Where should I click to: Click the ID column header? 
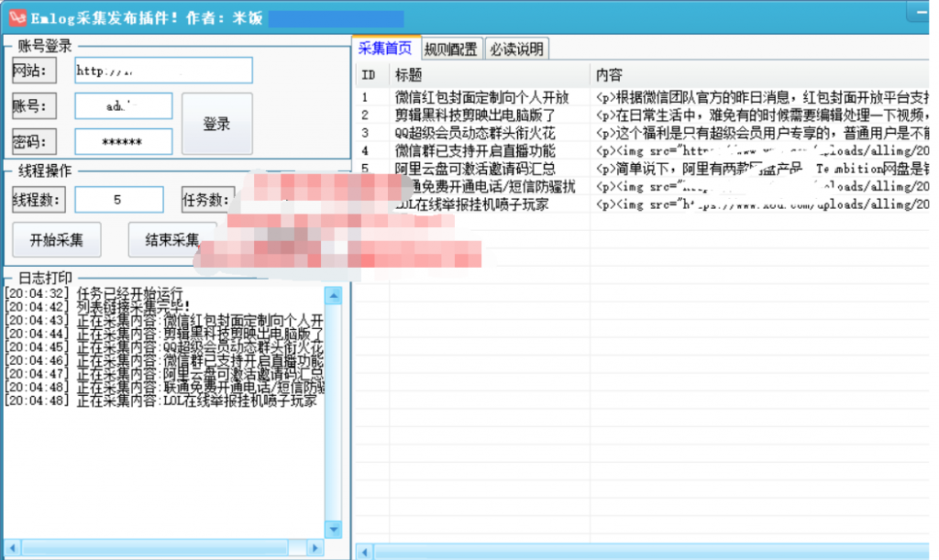[368, 72]
